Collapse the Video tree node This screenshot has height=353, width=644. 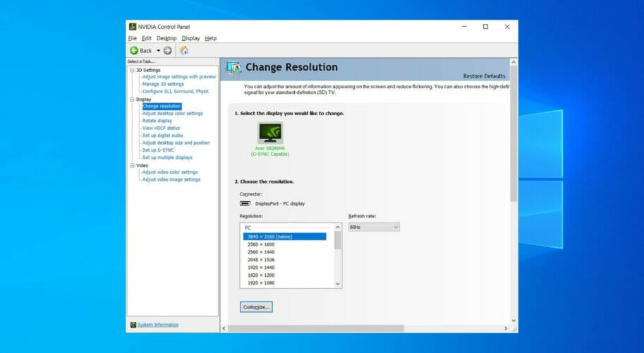point(132,165)
